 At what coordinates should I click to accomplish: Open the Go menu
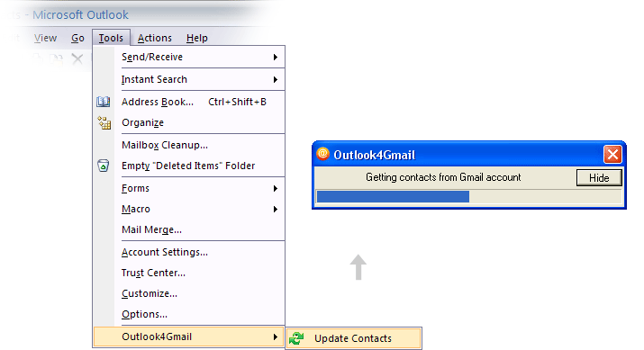pos(77,38)
